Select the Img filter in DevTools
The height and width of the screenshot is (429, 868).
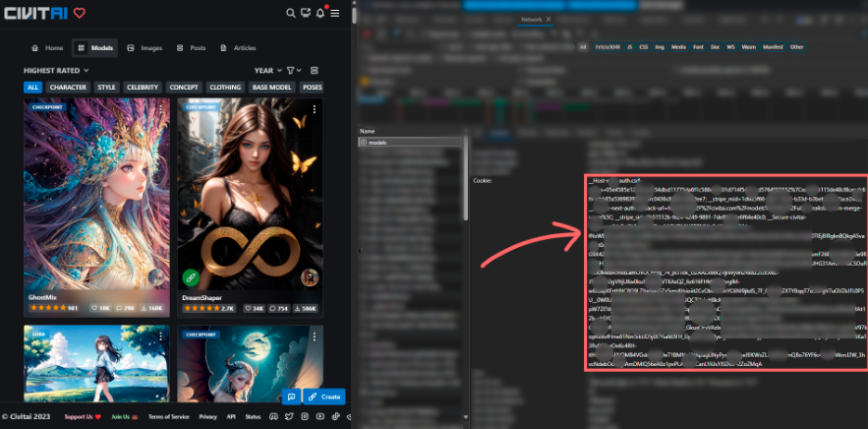tap(660, 47)
